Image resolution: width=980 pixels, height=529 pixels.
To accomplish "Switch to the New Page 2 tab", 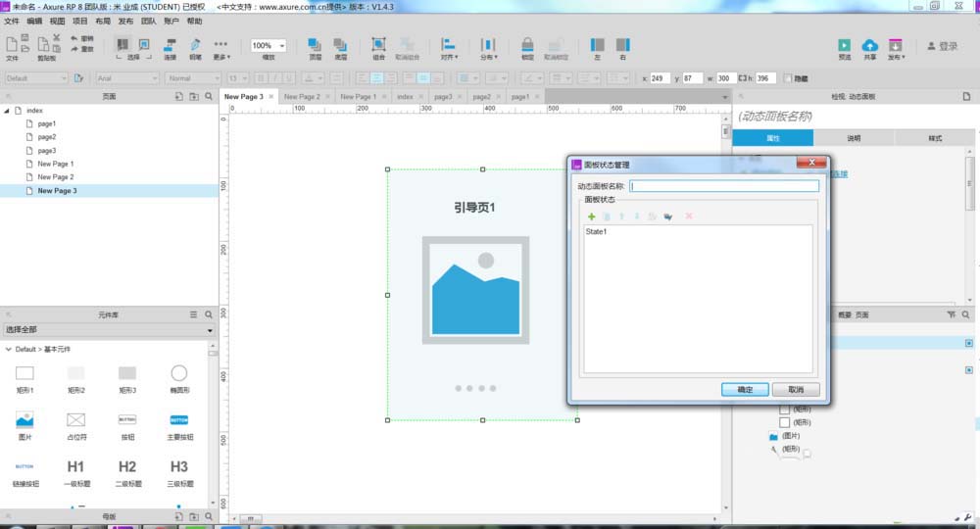I will (301, 97).
